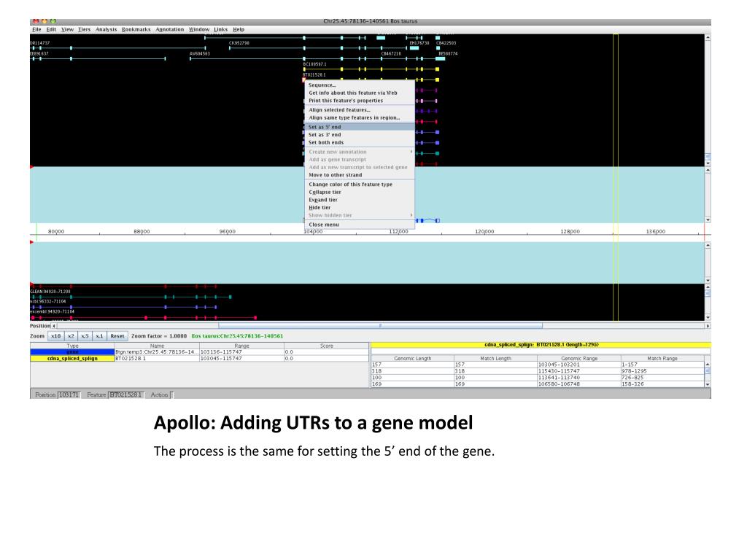This screenshot has width=747, height=560.
Task: Choose "Align same type features in region..."
Action: pyautogui.click(x=360, y=117)
